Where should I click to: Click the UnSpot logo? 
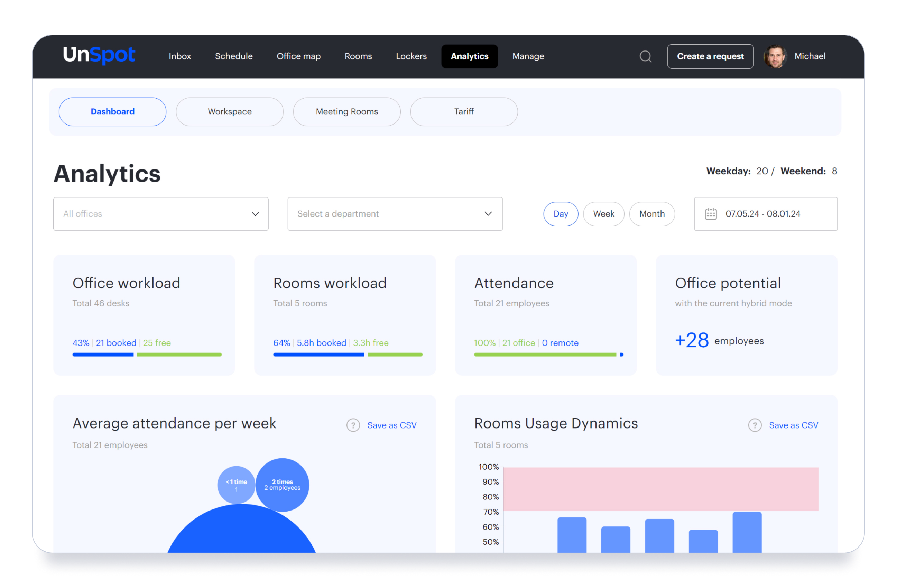[99, 55]
